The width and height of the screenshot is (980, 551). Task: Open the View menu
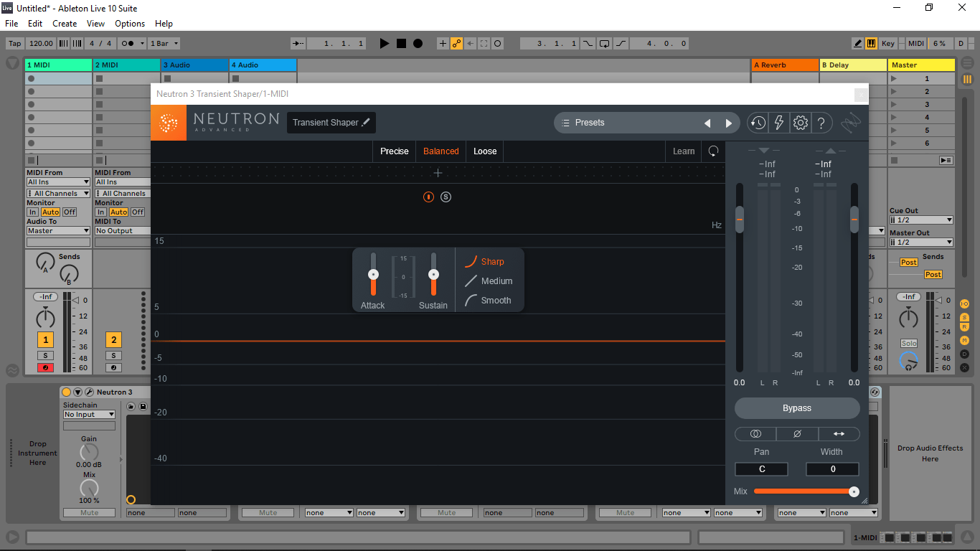click(x=95, y=24)
